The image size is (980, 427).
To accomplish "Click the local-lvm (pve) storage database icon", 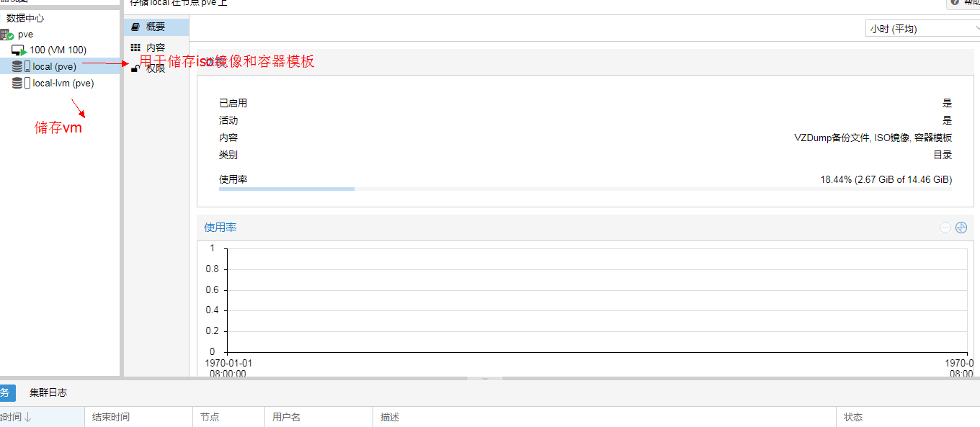I will click(17, 84).
